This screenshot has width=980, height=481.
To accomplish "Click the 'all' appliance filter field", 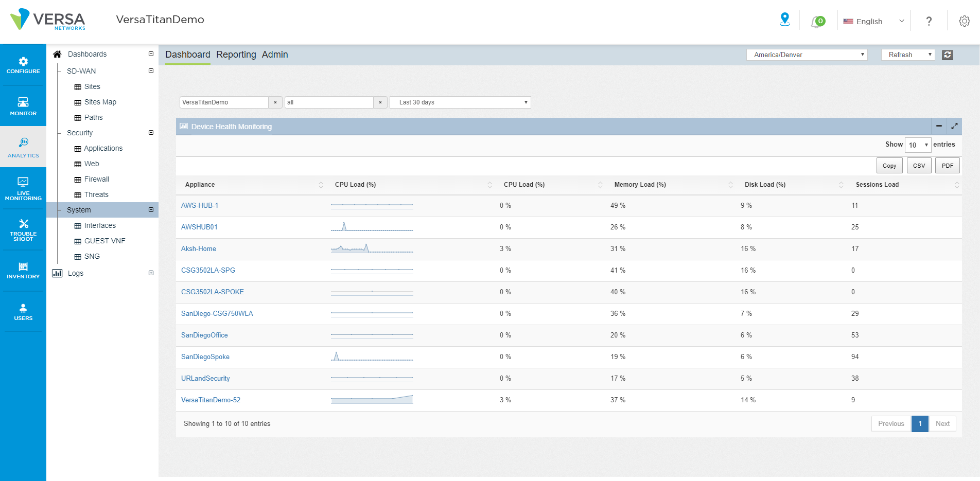I will pyautogui.click(x=329, y=102).
